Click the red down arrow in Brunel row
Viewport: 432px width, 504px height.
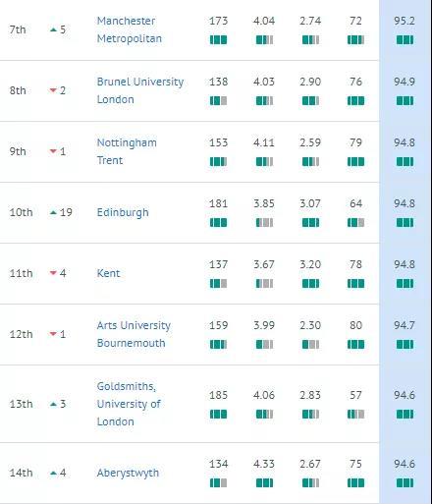53,90
